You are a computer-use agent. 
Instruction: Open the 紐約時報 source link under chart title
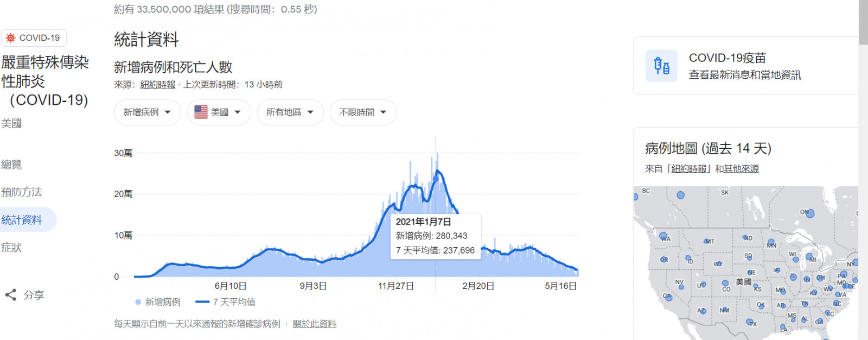click(x=158, y=85)
